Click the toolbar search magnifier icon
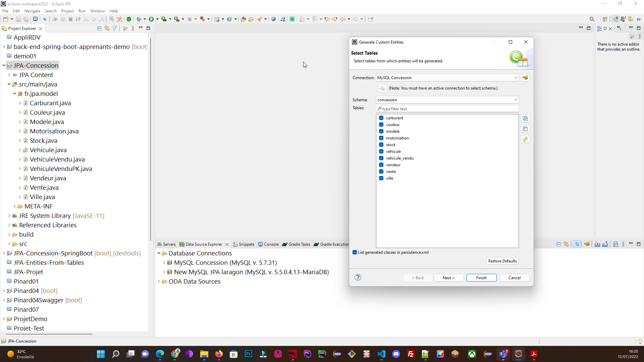Image resolution: width=644 pixels, height=362 pixels. coord(592,19)
